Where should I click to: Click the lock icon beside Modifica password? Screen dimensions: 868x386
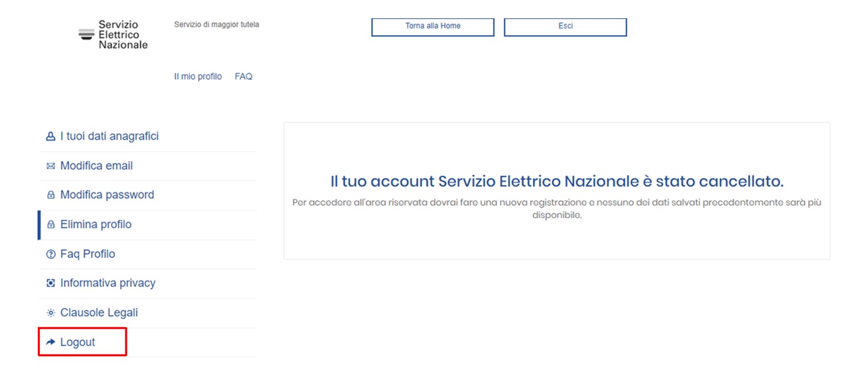click(x=51, y=195)
